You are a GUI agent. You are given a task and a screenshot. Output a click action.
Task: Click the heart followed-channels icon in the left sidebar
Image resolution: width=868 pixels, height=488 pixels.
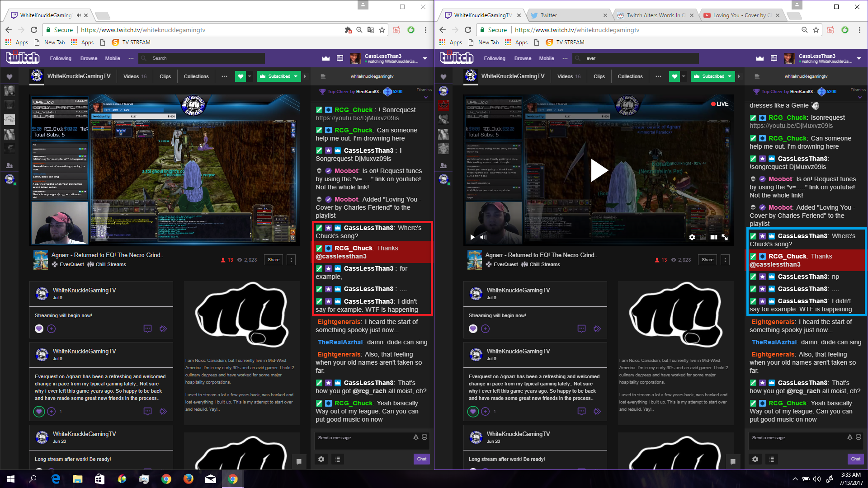click(9, 76)
